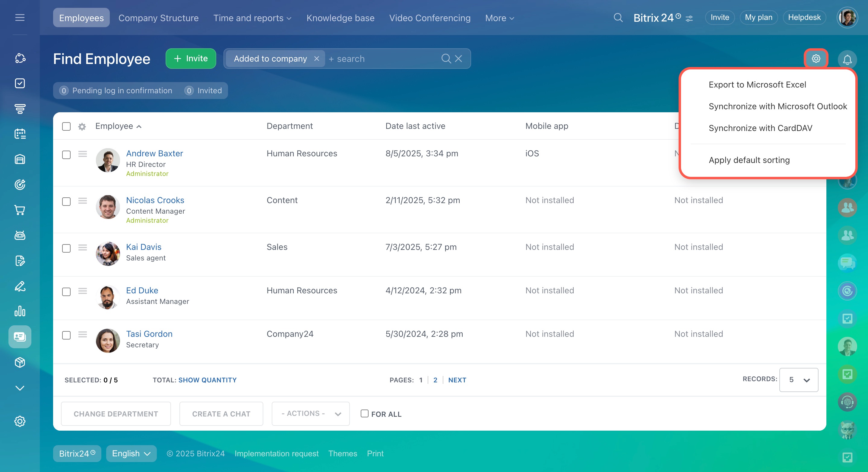This screenshot has height=472, width=868.
Task: Click the analytics bar chart sidebar icon
Action: click(20, 311)
